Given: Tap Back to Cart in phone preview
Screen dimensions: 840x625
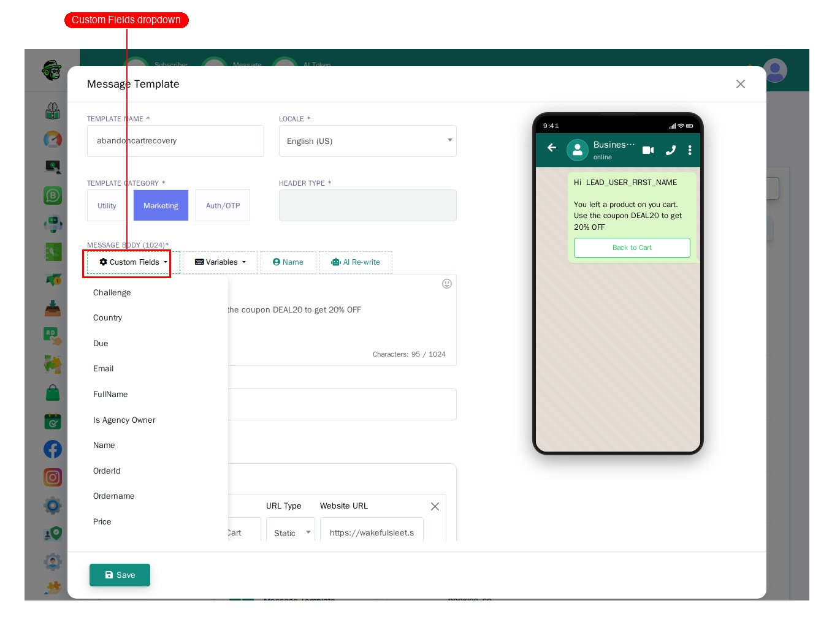Looking at the screenshot, I should click(632, 248).
